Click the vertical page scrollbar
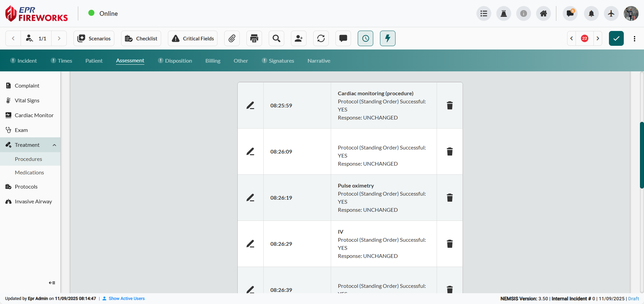This screenshot has height=304, width=644. (x=642, y=155)
